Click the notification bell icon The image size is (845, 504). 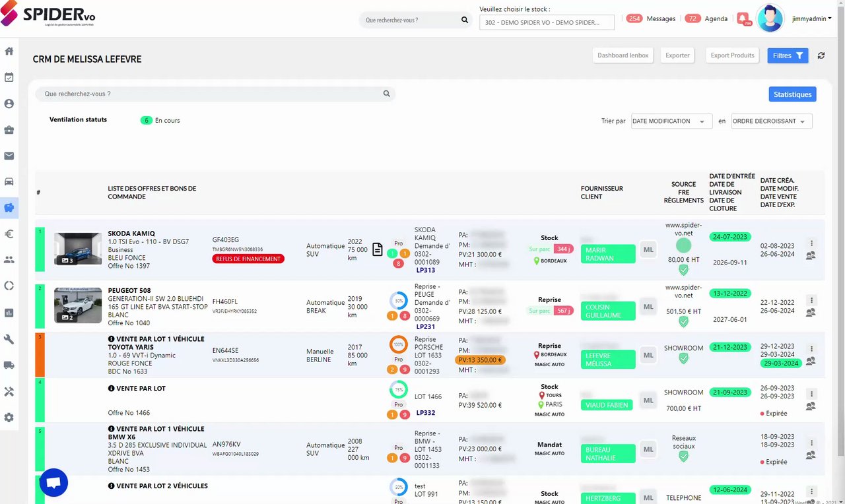click(x=743, y=18)
